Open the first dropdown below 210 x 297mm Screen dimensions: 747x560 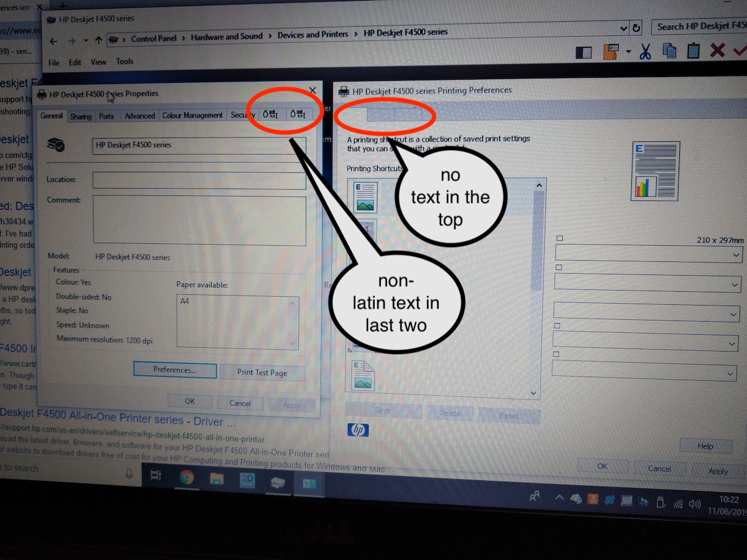[649, 254]
